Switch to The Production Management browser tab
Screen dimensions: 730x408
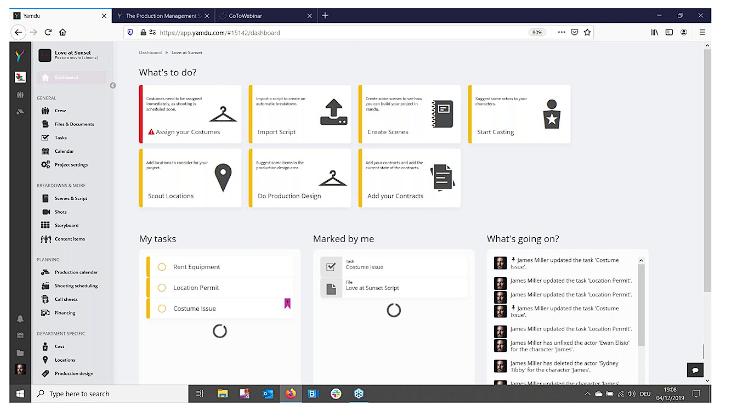pos(162,16)
